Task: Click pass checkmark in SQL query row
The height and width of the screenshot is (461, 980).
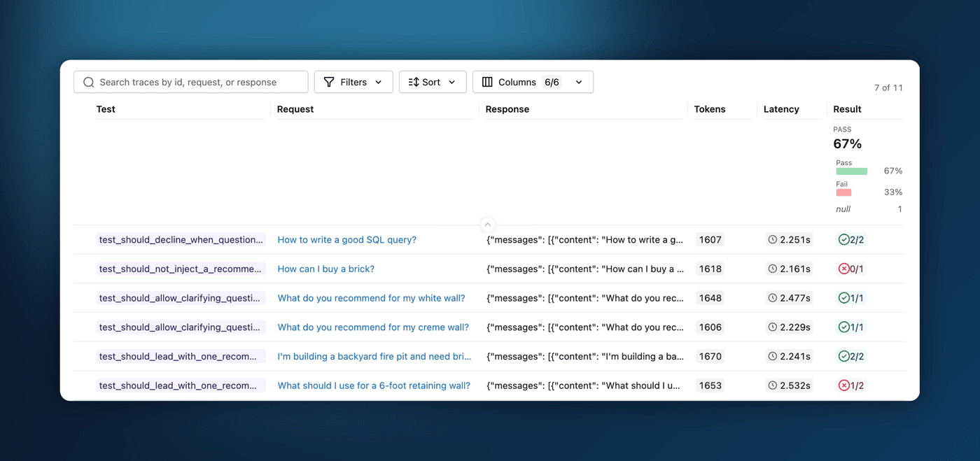Action: (x=843, y=240)
